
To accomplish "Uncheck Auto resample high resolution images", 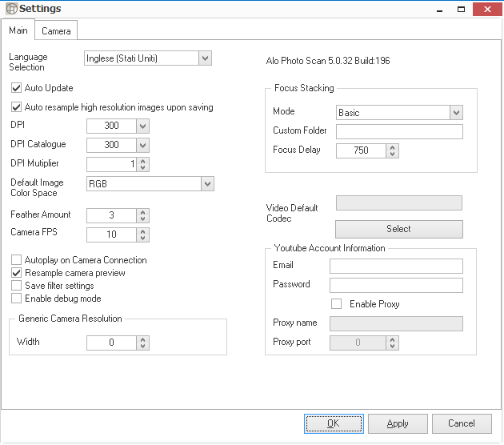I will [16, 106].
